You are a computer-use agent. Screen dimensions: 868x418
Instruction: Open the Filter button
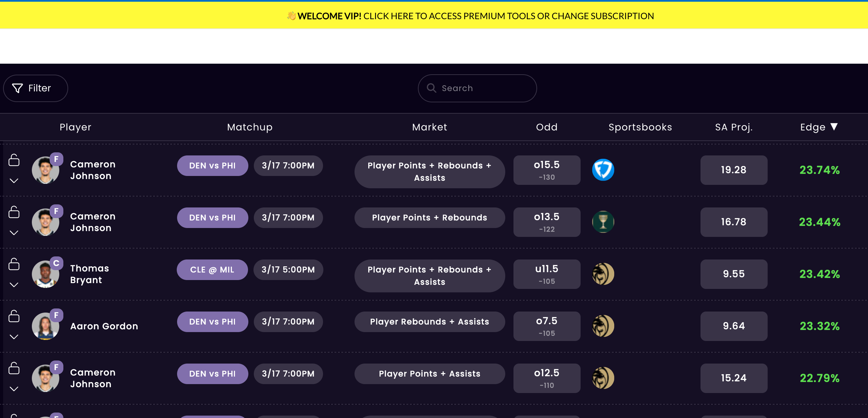pos(36,88)
